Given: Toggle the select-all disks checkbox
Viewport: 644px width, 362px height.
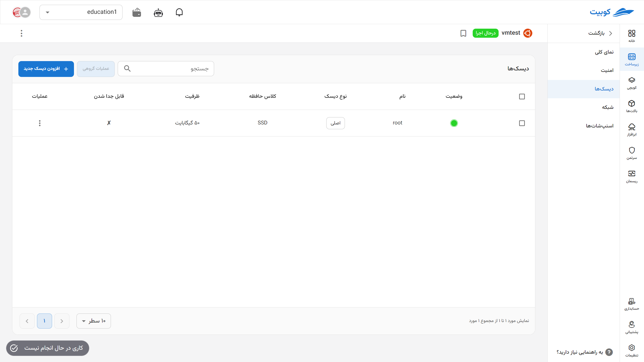Looking at the screenshot, I should coord(522,97).
